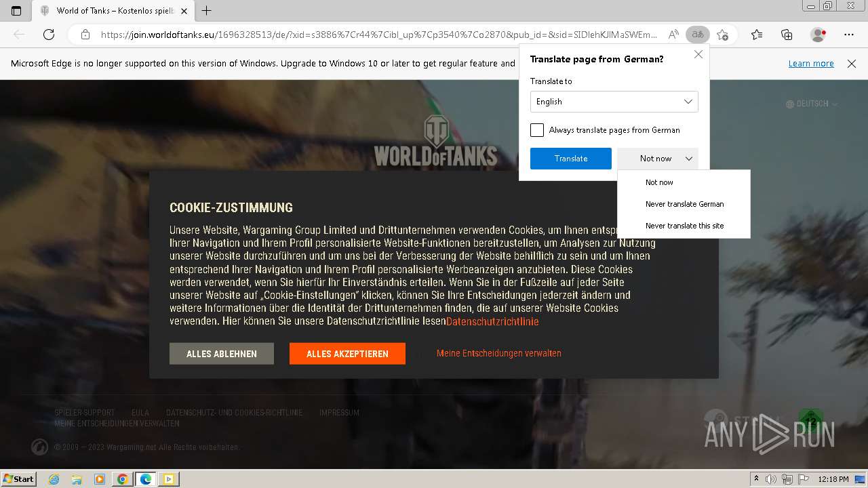
Task: Click the Wargaming footer logo icon
Action: click(39, 447)
